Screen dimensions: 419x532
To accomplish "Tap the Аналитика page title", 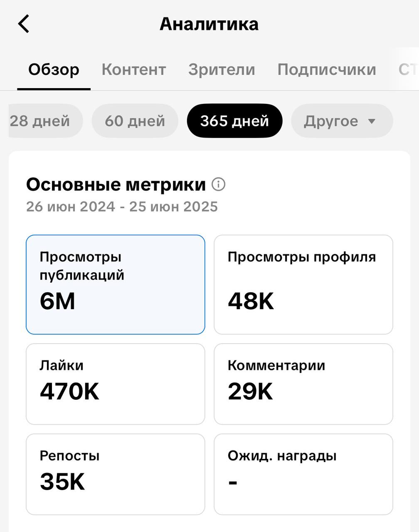I will coord(209,24).
